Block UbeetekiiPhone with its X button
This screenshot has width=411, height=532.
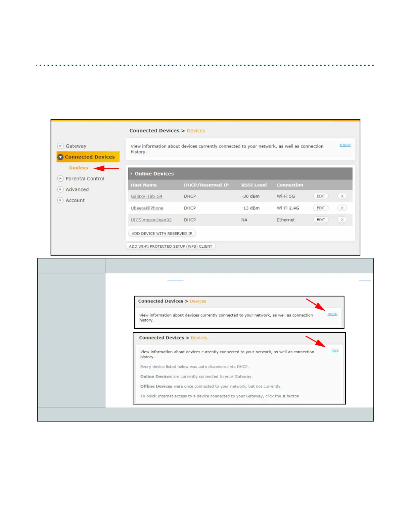tap(342, 208)
